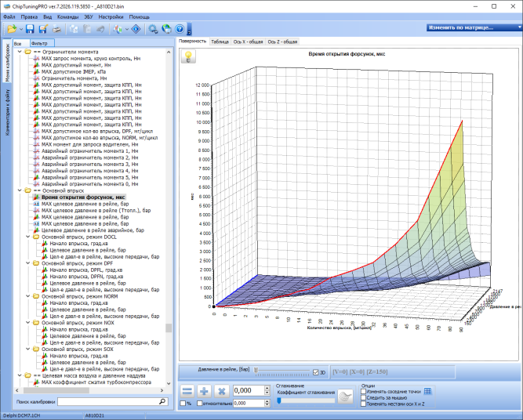523x420 pixels.
Task: Open the dropdown arrow beside the open-folder icon
Action: [21, 29]
